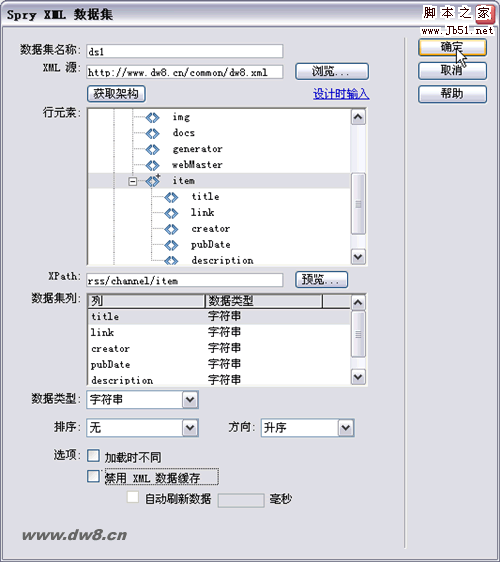The width and height of the screenshot is (500, 562).
Task: Click the creator child node icon
Action: pyautogui.click(x=171, y=229)
